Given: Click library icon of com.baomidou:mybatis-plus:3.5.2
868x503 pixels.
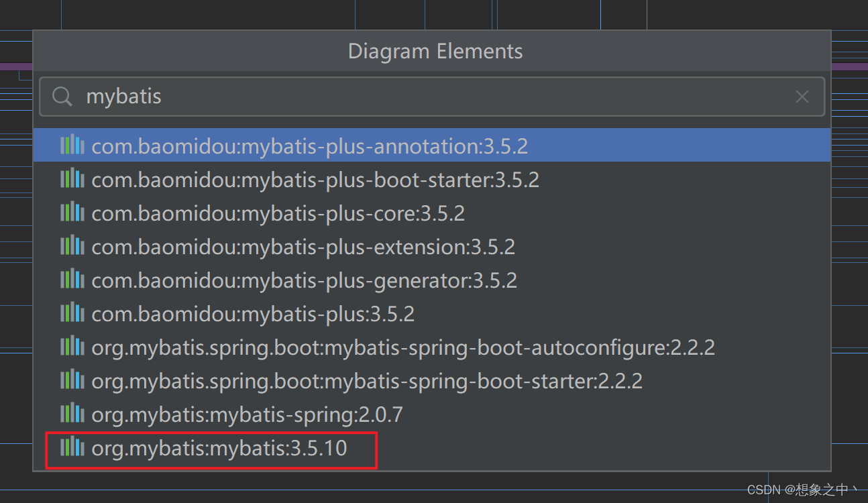Looking at the screenshot, I should [72, 313].
